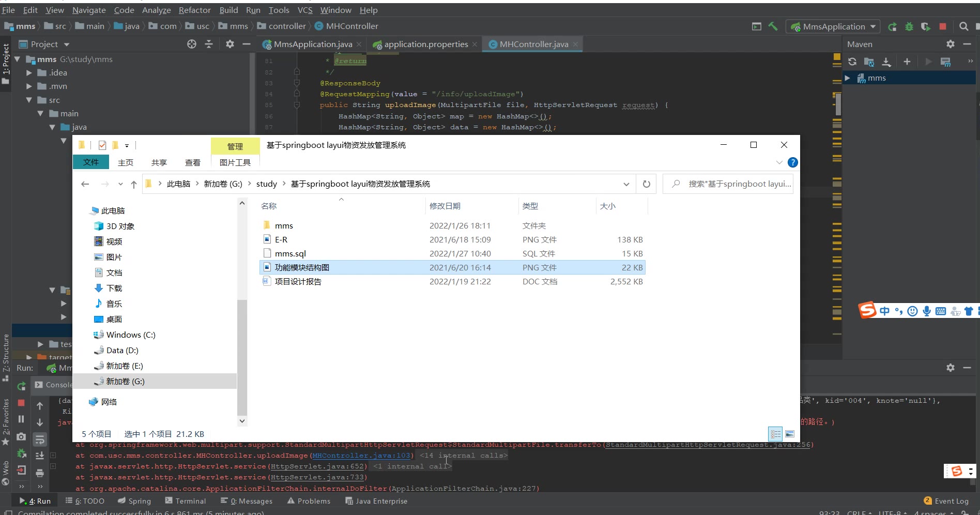The height and width of the screenshot is (515, 980).
Task: Open Search Everywhere magnifier in IntelliJ
Action: click(963, 26)
